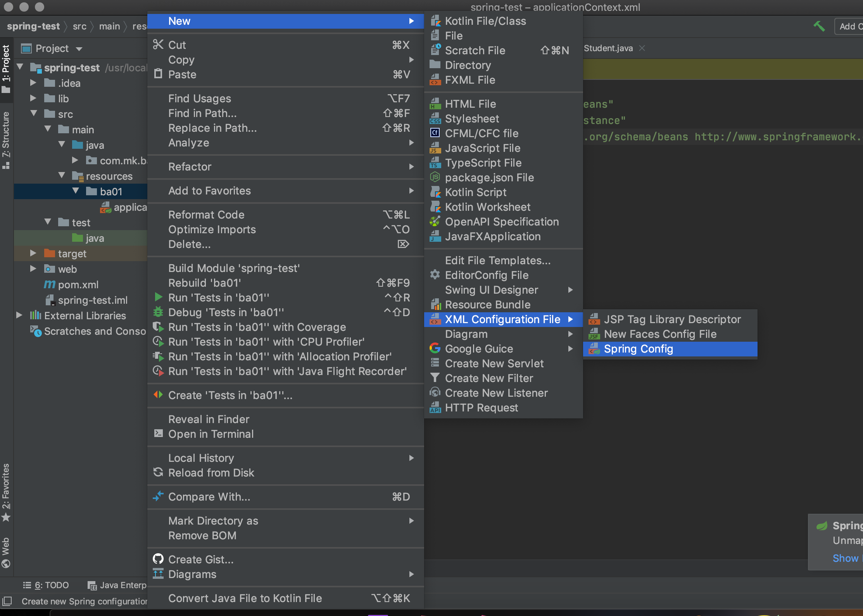Click the green hammer Build icon
The height and width of the screenshot is (616, 863).
click(819, 26)
